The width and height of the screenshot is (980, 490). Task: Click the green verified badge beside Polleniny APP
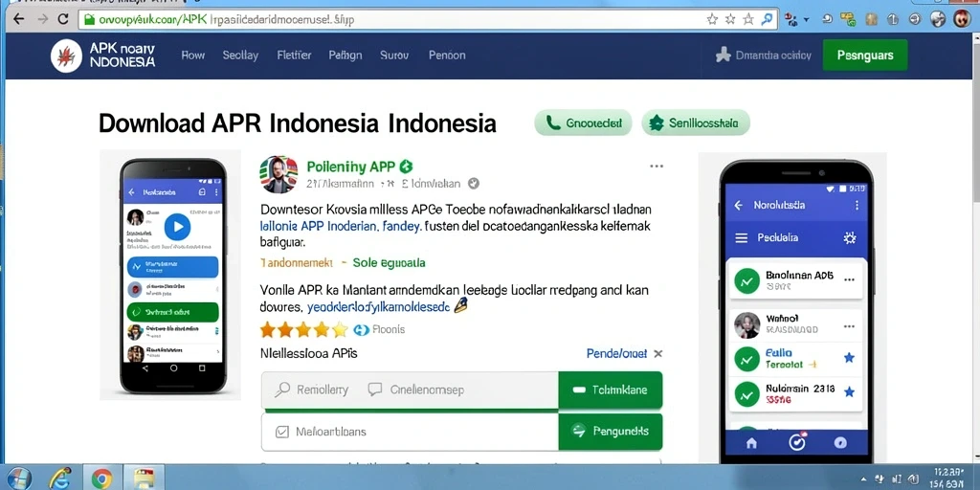click(406, 167)
